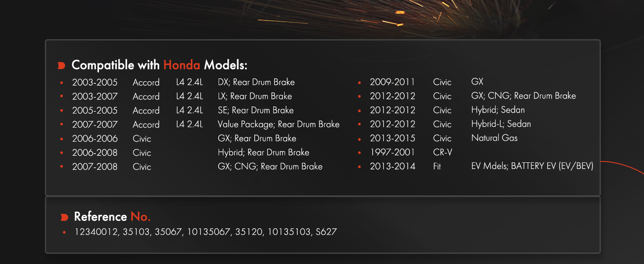Select the red bullet before 2009-2011 Civic
This screenshot has width=644, height=264.
click(359, 82)
